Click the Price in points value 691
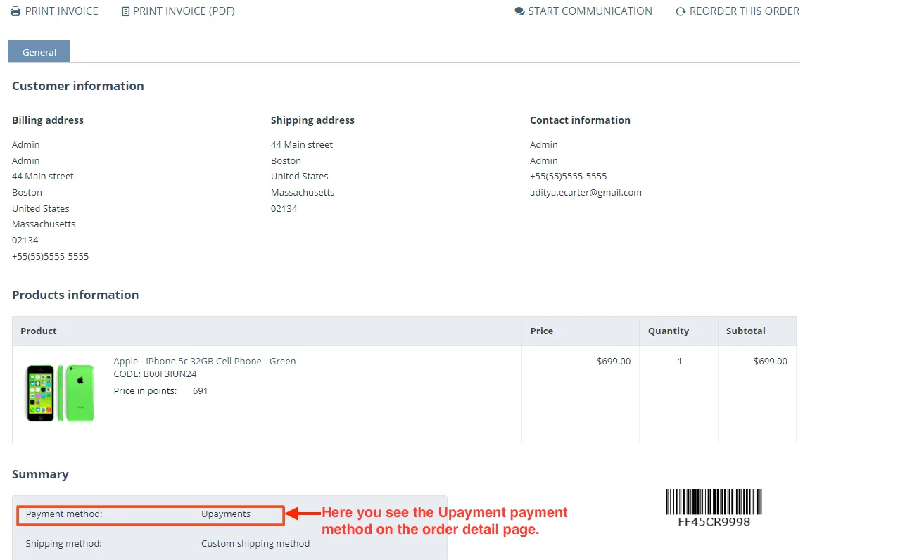This screenshot has height=560, width=924. 201,390
